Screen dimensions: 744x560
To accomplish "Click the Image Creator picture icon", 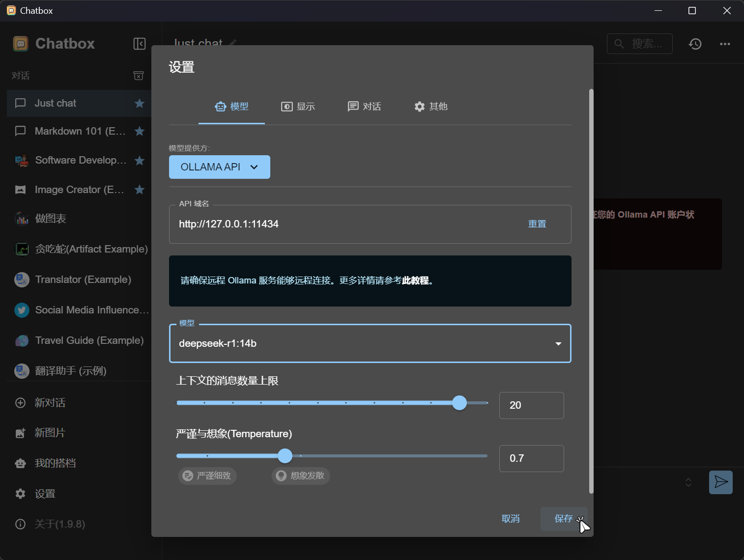I will tap(21, 190).
